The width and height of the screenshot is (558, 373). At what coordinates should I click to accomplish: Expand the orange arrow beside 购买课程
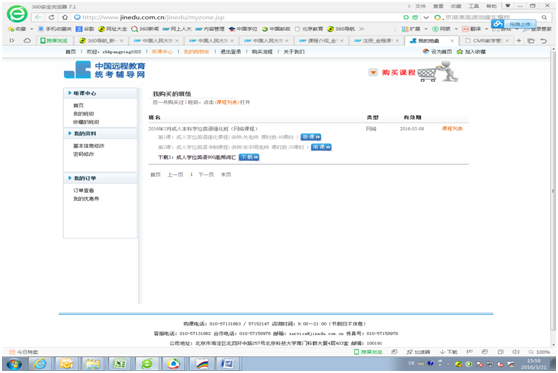[373, 73]
